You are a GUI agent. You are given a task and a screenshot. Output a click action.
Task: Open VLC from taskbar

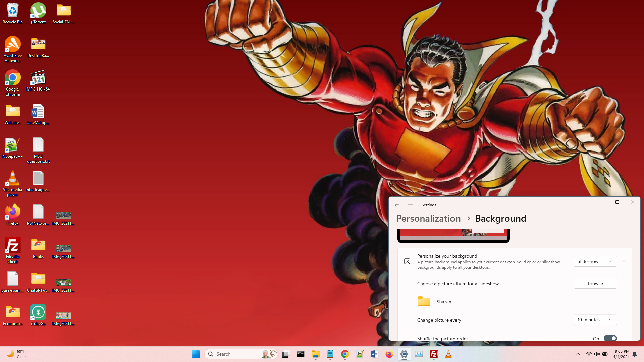448,354
